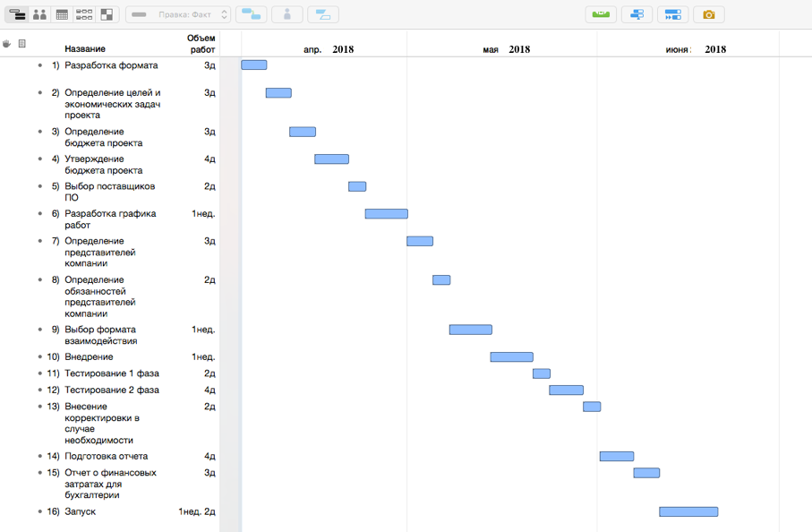The height and width of the screenshot is (532, 812).
Task: Click the Connect tasks toolbar button
Action: pyautogui.click(x=252, y=14)
